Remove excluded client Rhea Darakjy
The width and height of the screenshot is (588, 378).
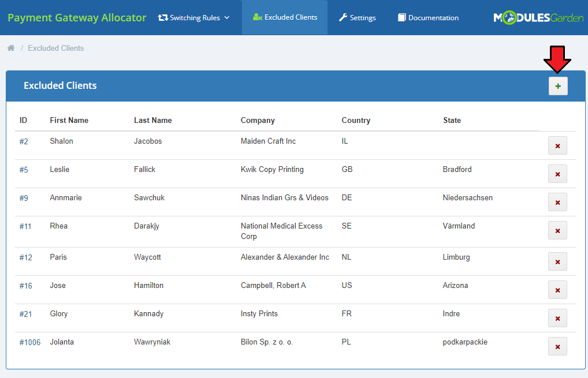click(x=557, y=230)
